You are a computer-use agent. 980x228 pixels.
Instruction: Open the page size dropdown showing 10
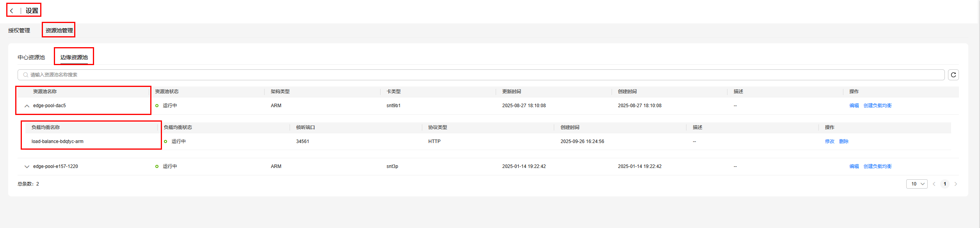coord(917,184)
